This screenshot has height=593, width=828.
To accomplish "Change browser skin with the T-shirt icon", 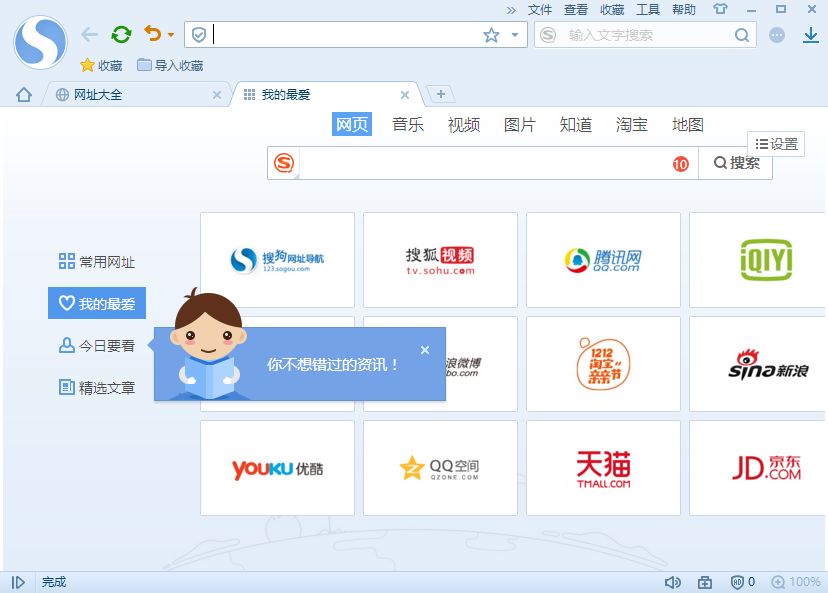I will [719, 10].
